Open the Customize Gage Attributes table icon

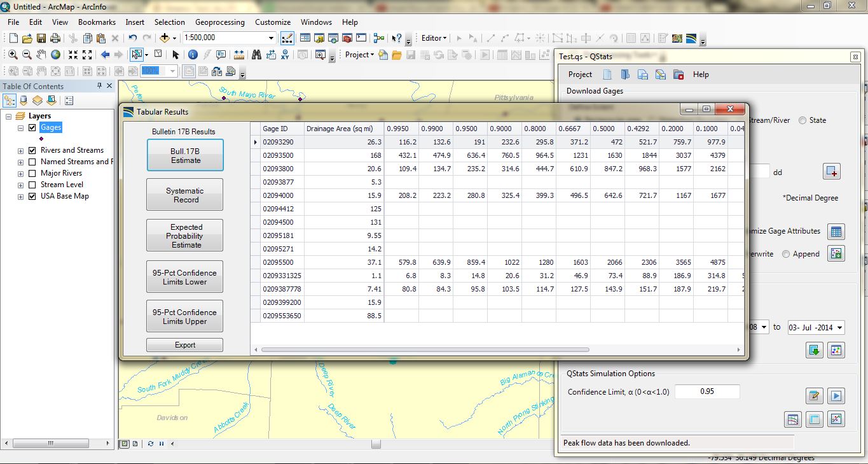coord(836,232)
